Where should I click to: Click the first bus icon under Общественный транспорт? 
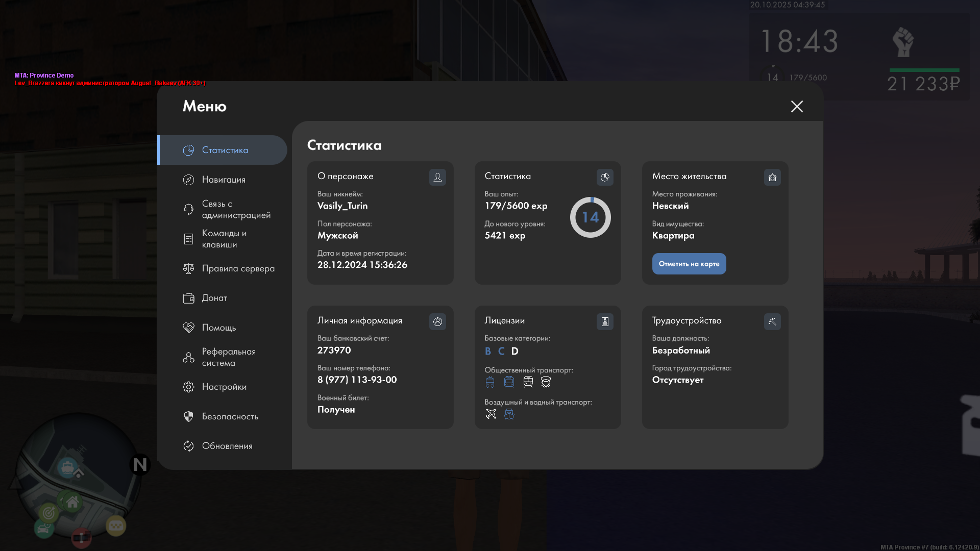point(490,382)
